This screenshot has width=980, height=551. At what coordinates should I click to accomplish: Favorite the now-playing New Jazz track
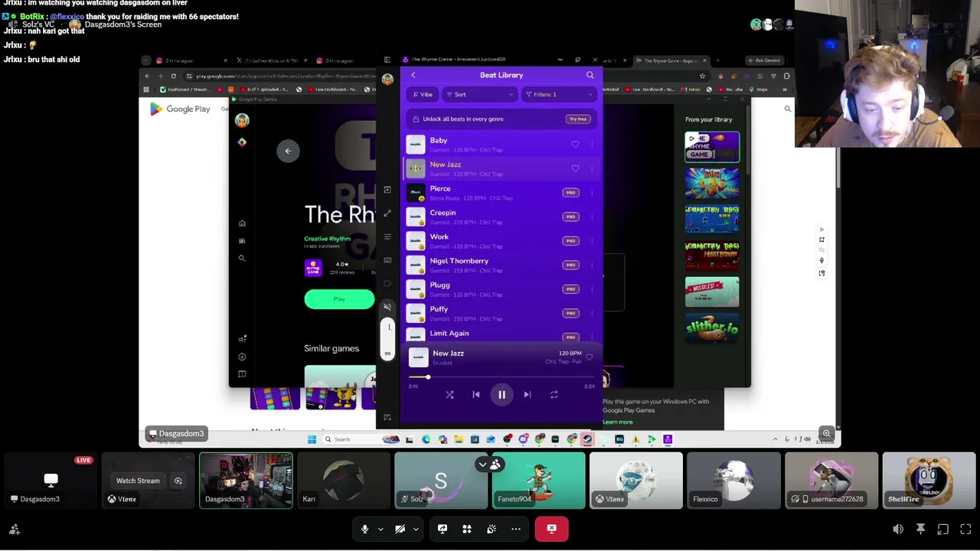click(589, 357)
